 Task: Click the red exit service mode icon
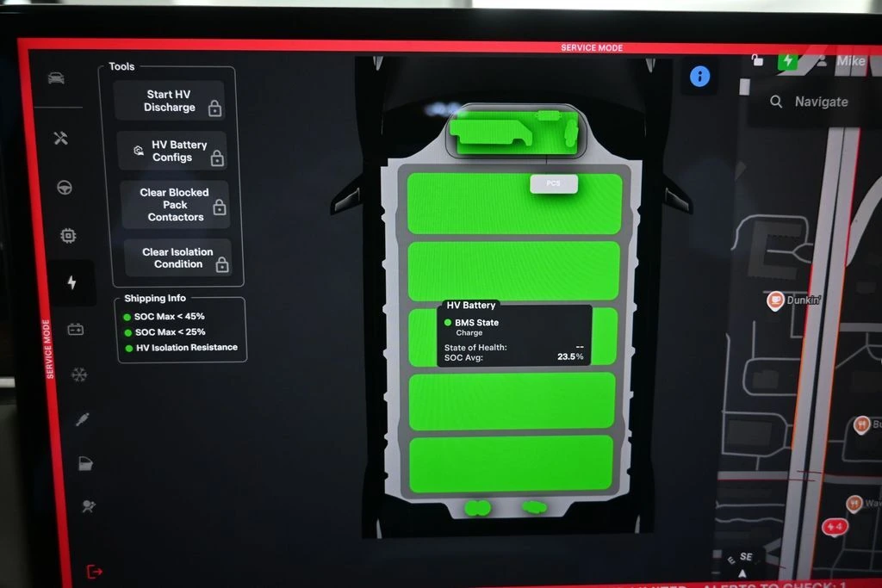[x=94, y=572]
